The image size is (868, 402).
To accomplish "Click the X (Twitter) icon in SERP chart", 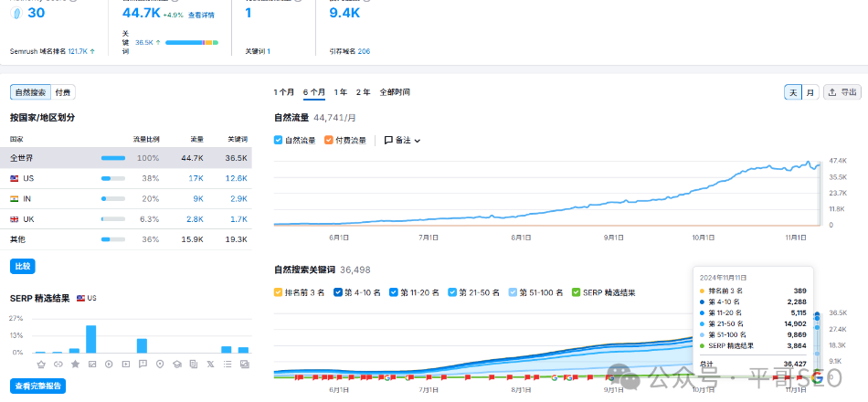I will pyautogui.click(x=210, y=364).
